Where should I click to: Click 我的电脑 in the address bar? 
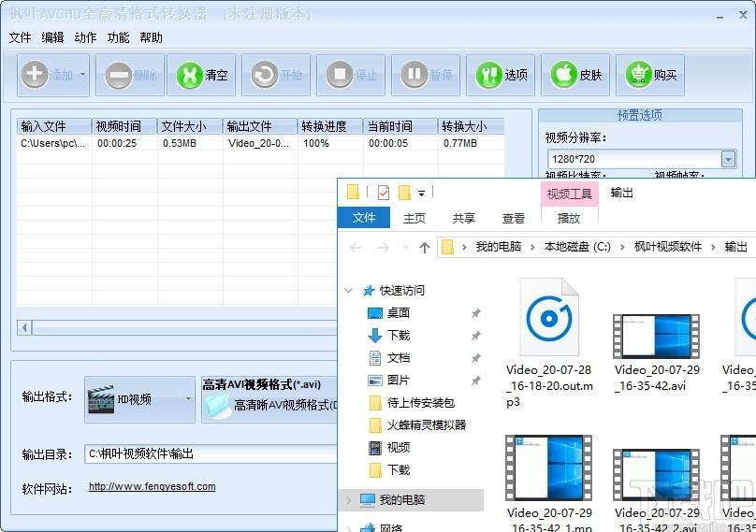click(499, 247)
